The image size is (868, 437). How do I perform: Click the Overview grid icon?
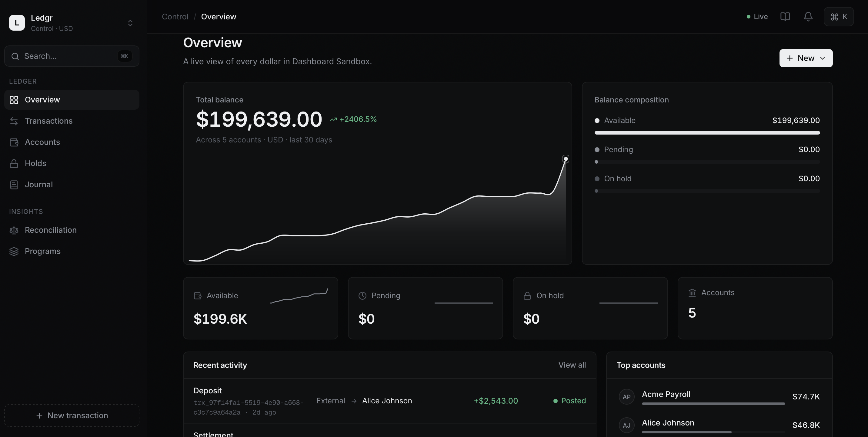(14, 100)
